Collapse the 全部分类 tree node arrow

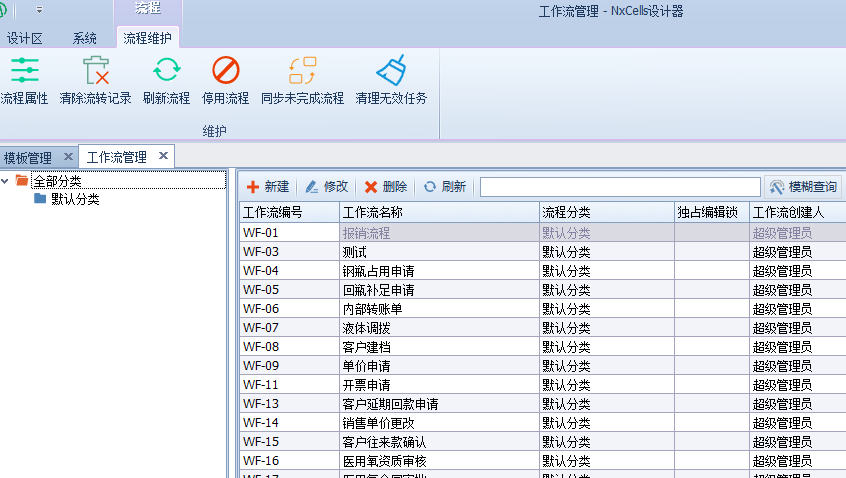tap(5, 181)
